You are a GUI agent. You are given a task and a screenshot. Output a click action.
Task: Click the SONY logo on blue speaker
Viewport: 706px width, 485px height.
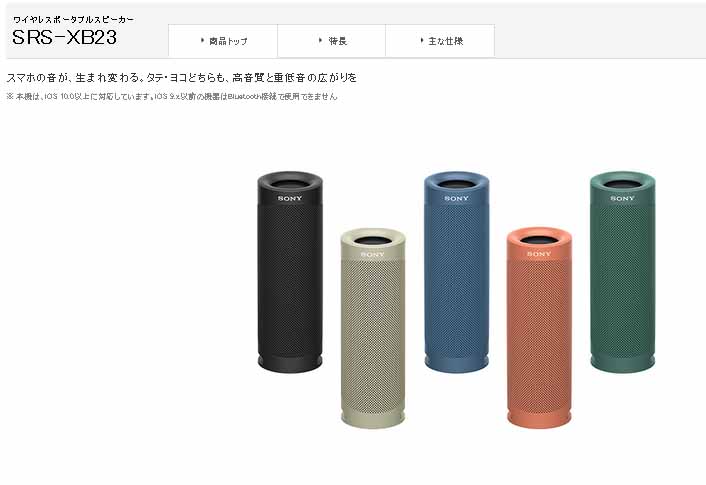point(457,198)
